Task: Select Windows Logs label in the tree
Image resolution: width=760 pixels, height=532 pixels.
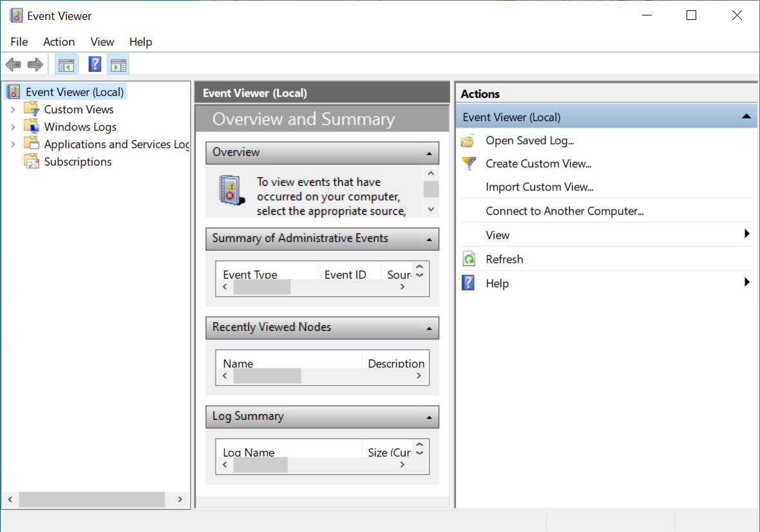Action: [x=80, y=126]
